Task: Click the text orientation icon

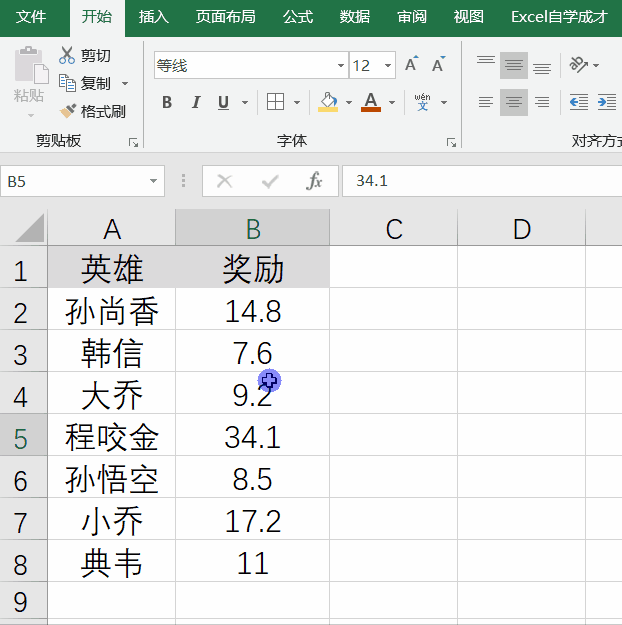Action: 578,65
